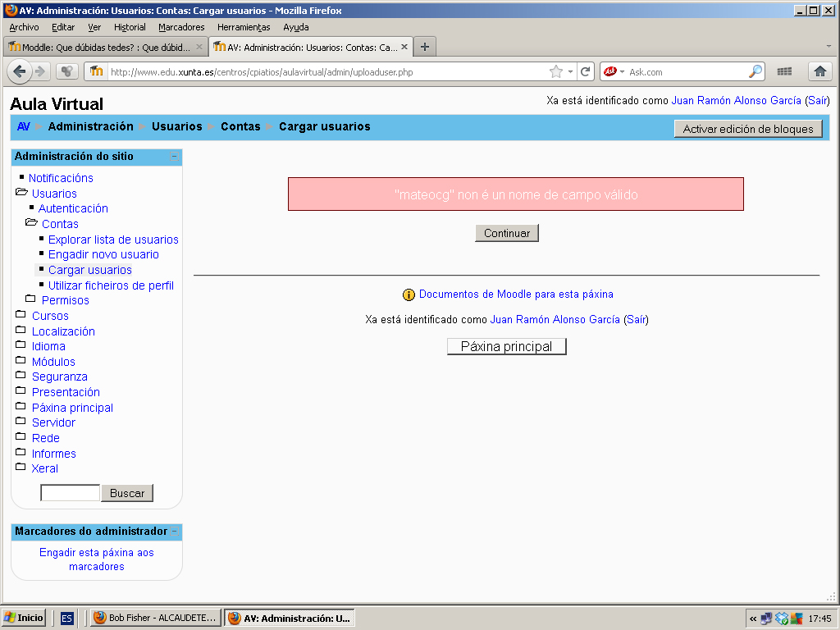
Task: Close the 'Moddle: Que dúbidas tedes?' tab
Action: (x=199, y=47)
